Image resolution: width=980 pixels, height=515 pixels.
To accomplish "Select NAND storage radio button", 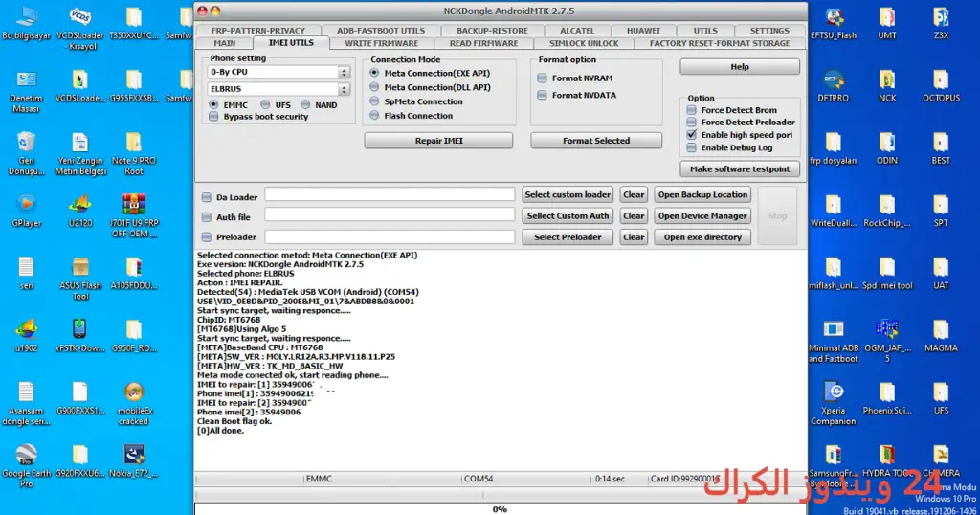I will (305, 105).
